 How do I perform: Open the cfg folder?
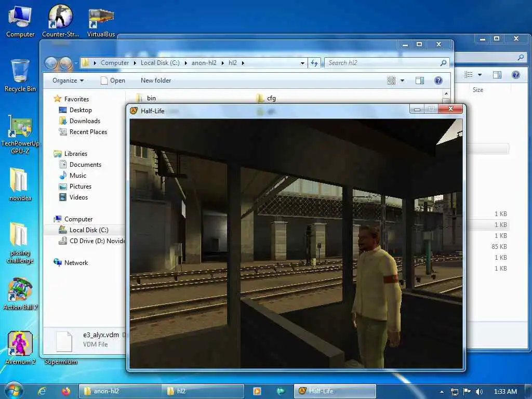pos(266,98)
